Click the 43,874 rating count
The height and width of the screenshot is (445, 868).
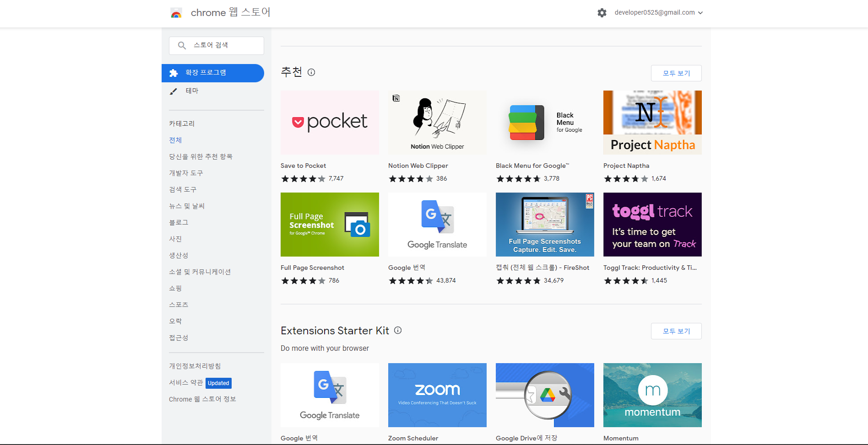(446, 280)
